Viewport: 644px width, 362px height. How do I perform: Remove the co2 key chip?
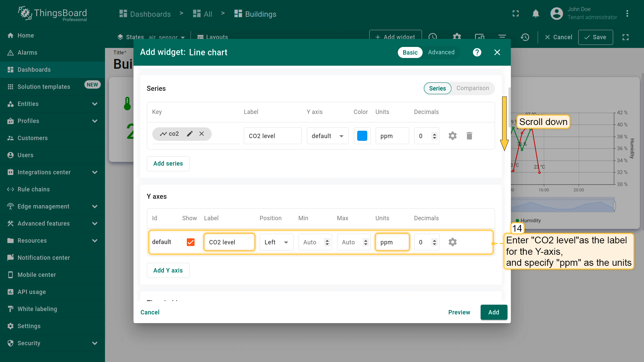(x=202, y=134)
